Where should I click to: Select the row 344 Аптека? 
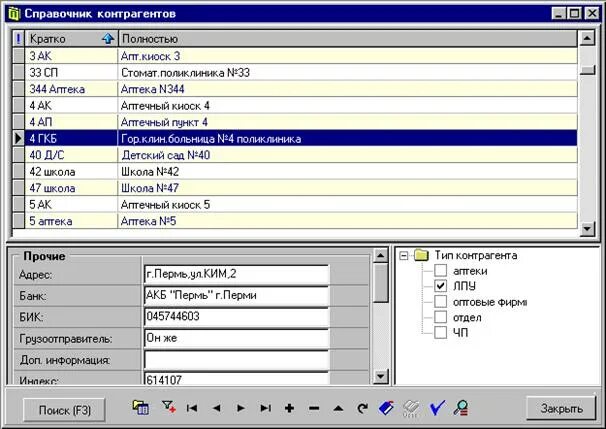click(x=301, y=89)
